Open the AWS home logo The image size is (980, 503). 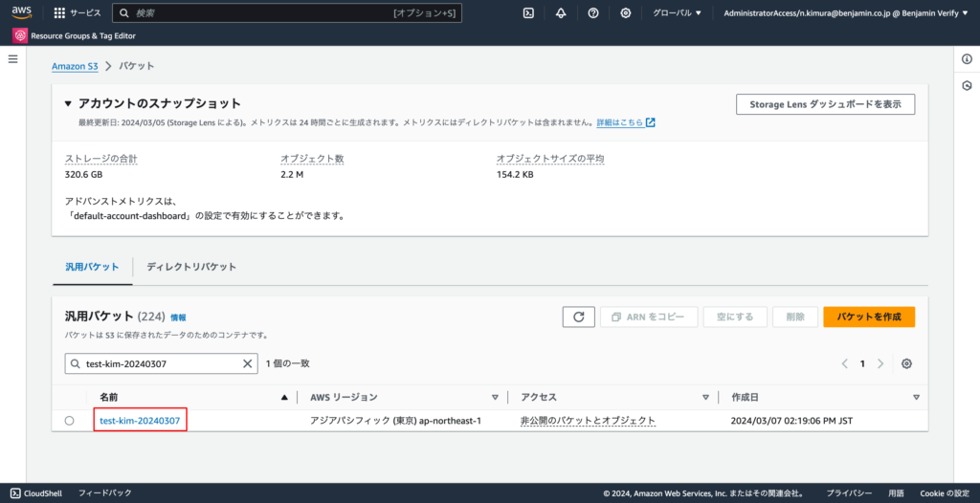point(21,12)
